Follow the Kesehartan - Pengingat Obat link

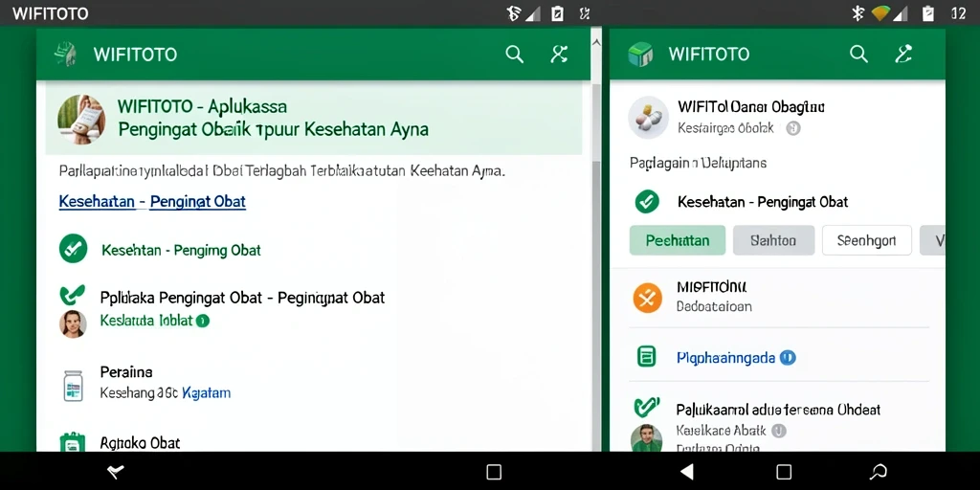[x=152, y=201]
